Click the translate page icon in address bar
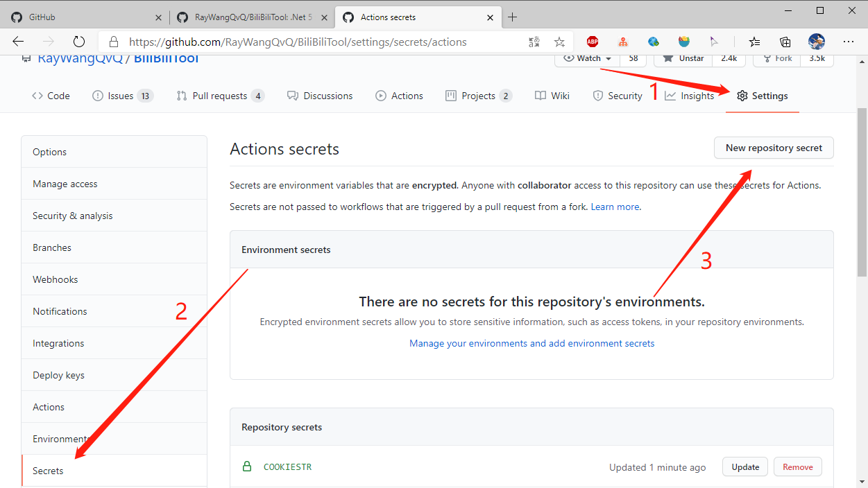 point(534,42)
